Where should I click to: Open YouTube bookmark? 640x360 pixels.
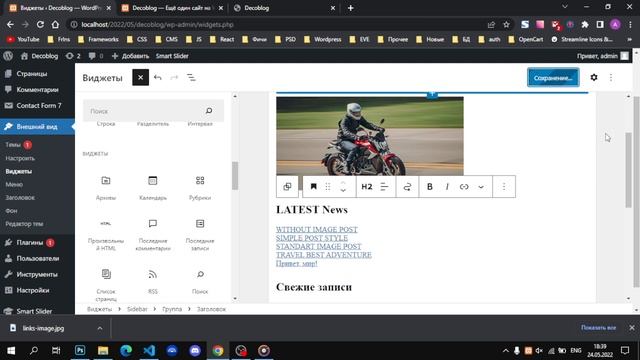coord(24,39)
